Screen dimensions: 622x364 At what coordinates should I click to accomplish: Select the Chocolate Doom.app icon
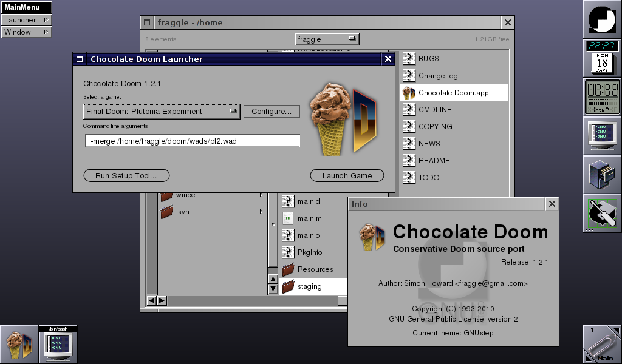409,93
